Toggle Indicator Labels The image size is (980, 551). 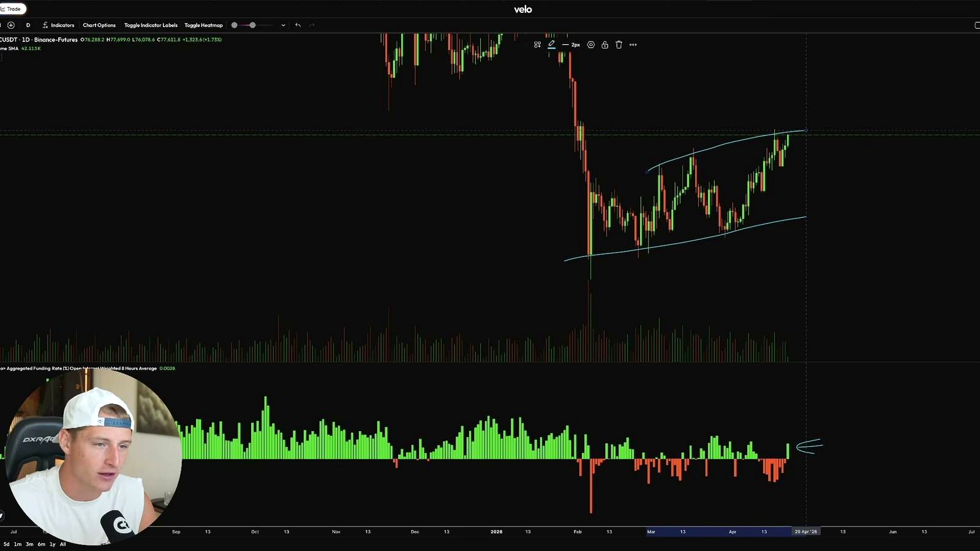(151, 25)
